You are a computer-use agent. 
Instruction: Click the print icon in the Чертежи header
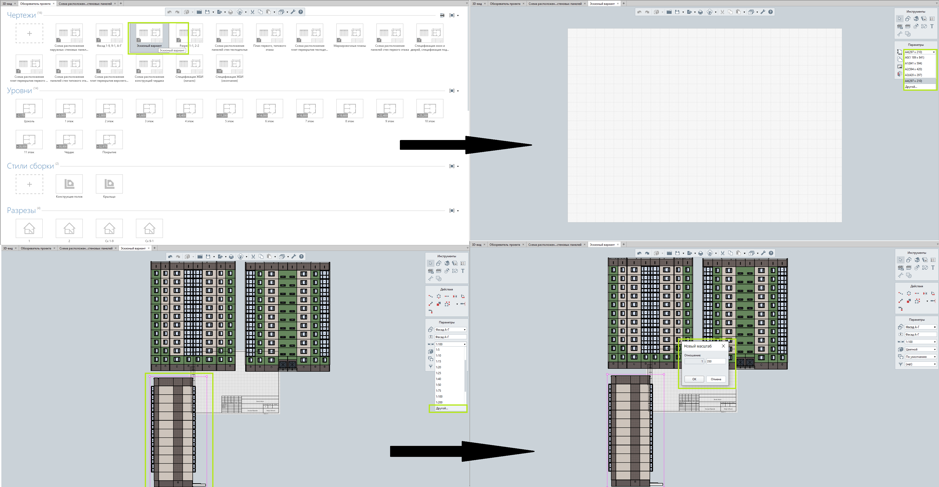coord(442,16)
